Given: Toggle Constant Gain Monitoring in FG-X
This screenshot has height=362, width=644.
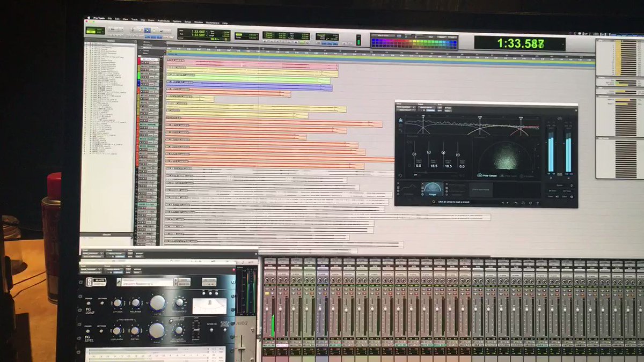Looking at the screenshot, I should pos(171,321).
